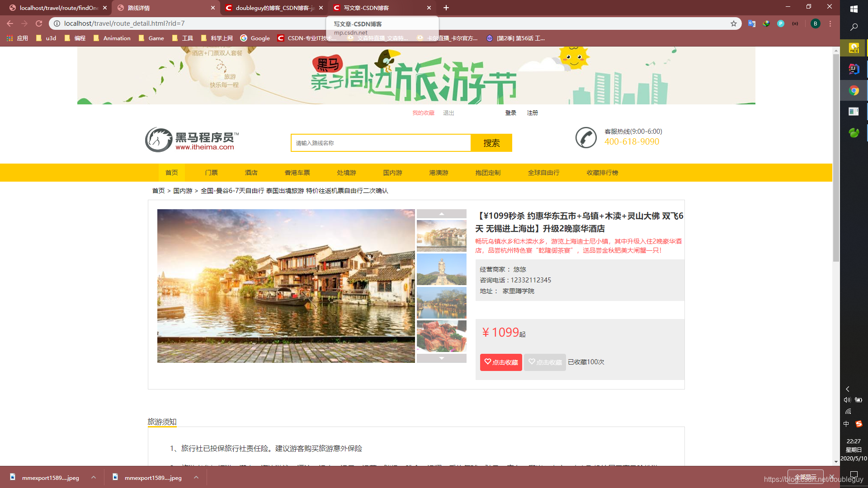
Task: Click 国内游 in the breadcrumb
Action: [183, 191]
